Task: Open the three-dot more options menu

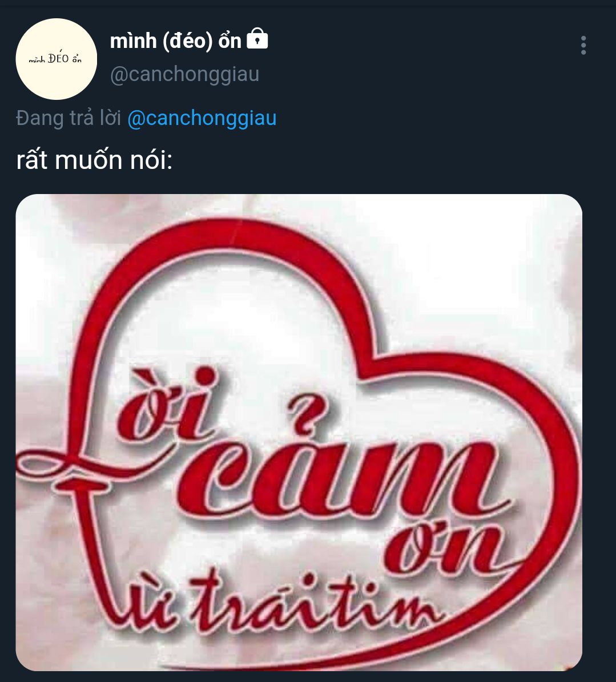Action: pos(583,45)
